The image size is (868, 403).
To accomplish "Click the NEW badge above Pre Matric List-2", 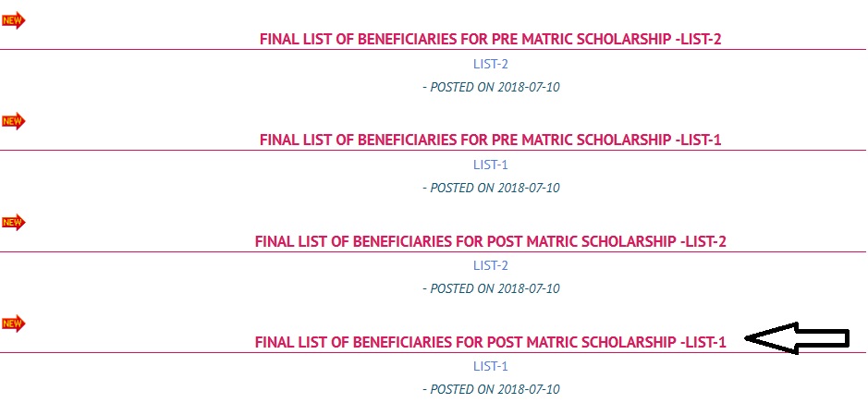I will (13, 20).
